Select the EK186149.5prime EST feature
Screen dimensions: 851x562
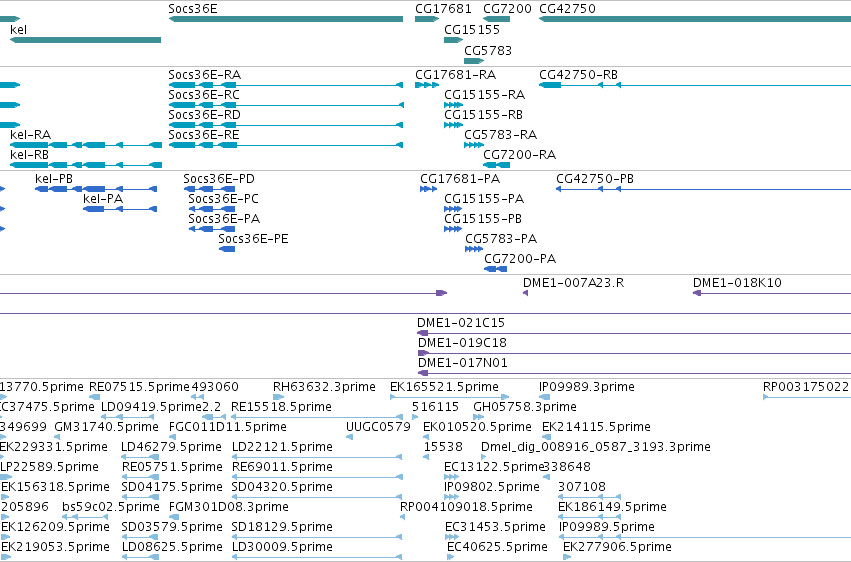pyautogui.click(x=589, y=518)
